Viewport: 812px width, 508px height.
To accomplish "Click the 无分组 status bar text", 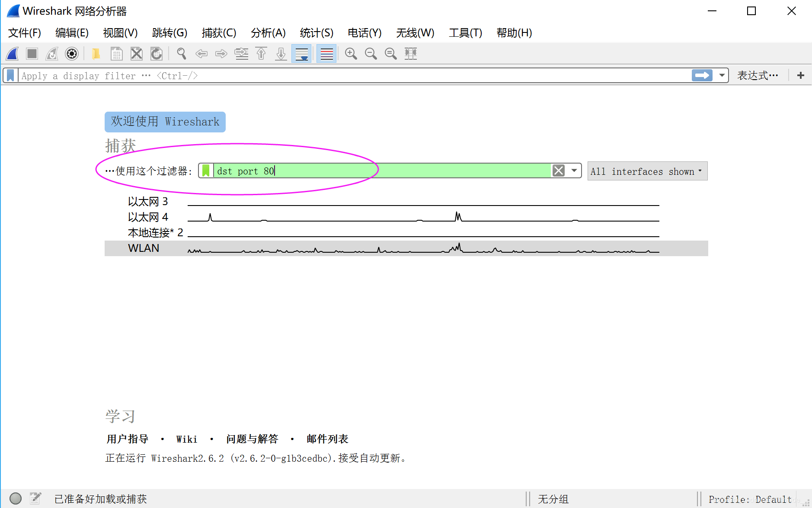I will [553, 499].
